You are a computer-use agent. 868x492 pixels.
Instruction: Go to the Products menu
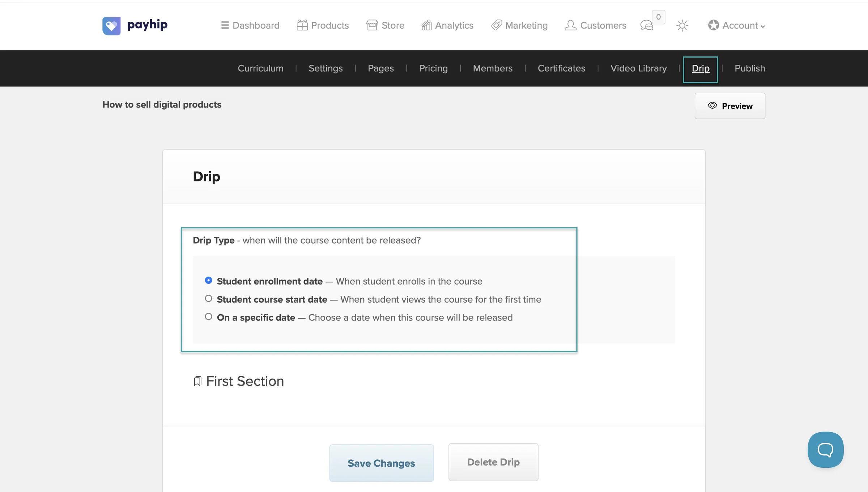[x=323, y=25]
